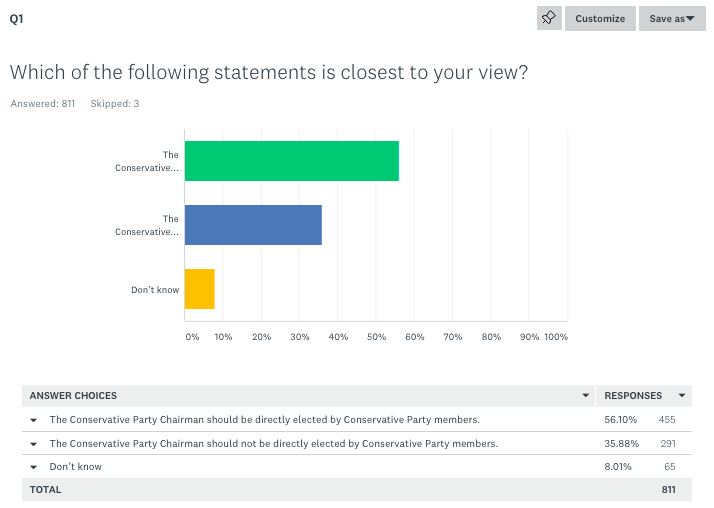The image size is (714, 508).
Task: Select the Don't know answer in the table
Action: pyautogui.click(x=76, y=467)
